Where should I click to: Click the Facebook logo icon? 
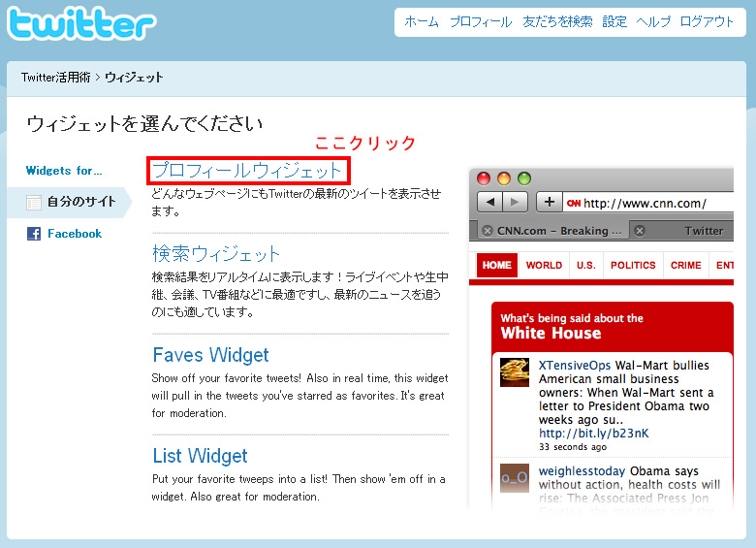(x=34, y=234)
